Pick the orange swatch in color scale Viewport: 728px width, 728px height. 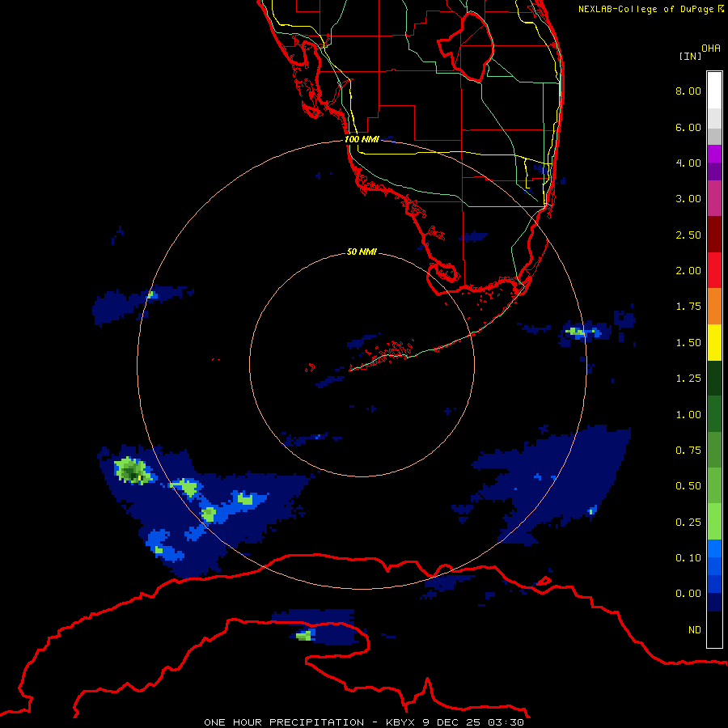[x=714, y=306]
